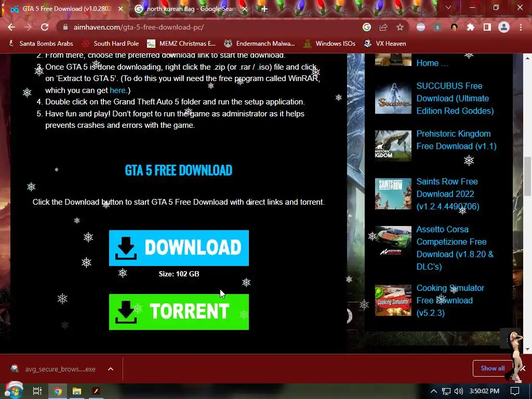This screenshot has width=532, height=399.
Task: Open South Hard Pole bookmark
Action: coord(111,44)
